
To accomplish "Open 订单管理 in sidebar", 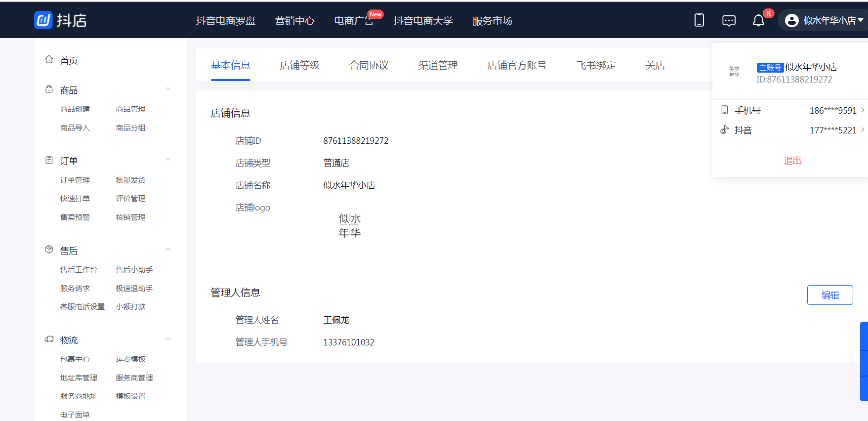I will [x=75, y=180].
